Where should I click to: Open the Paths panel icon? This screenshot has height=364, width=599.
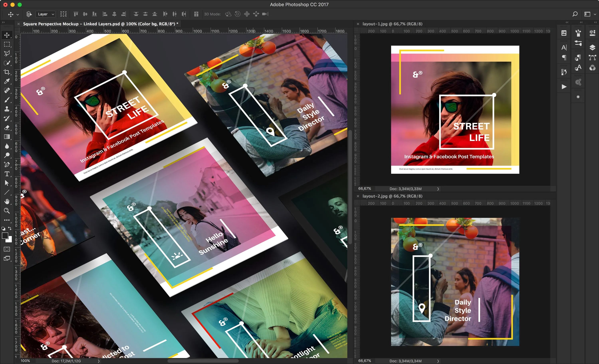(x=592, y=58)
